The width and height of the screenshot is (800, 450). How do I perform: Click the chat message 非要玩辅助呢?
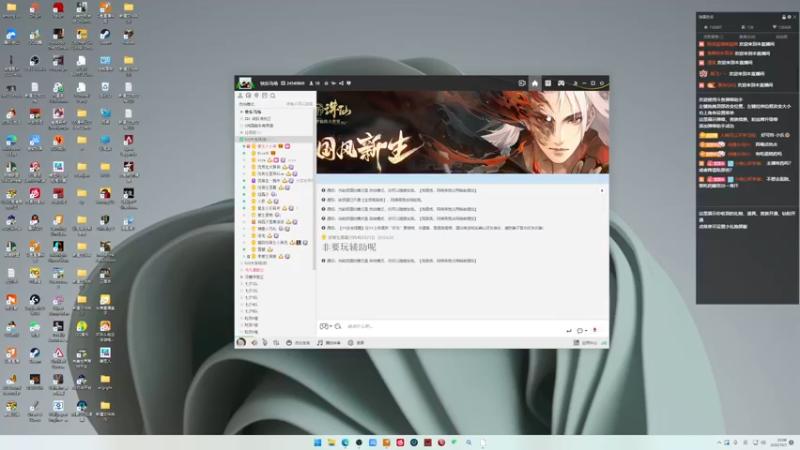click(x=349, y=247)
